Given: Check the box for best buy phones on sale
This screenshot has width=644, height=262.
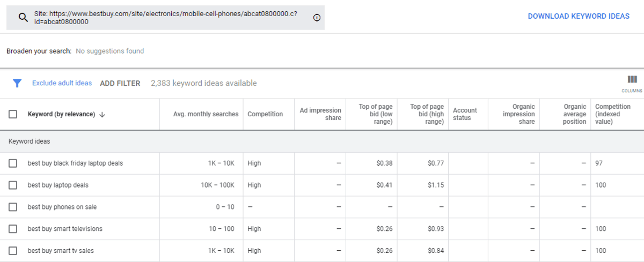Looking at the screenshot, I should 13,207.
